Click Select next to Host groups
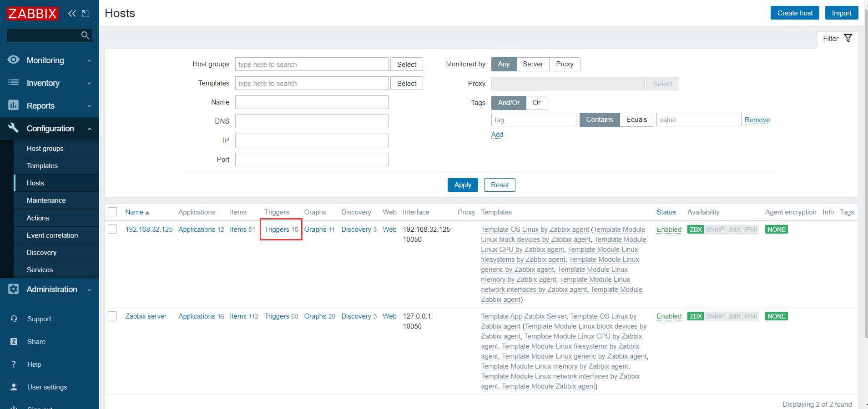Viewport: 868px width, 409px height. click(x=406, y=64)
